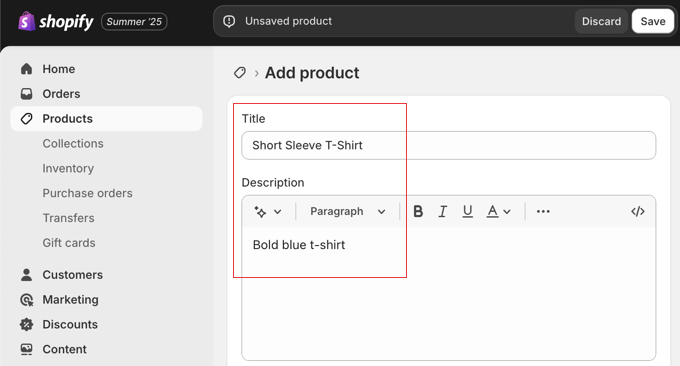
Task: Open Collections under Products
Action: pos(73,144)
